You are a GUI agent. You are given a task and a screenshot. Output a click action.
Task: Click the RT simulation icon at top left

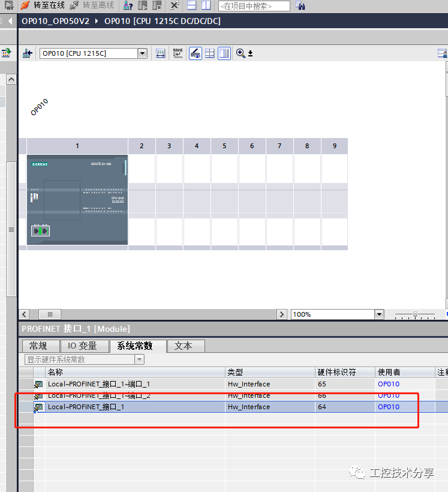[9, 5]
